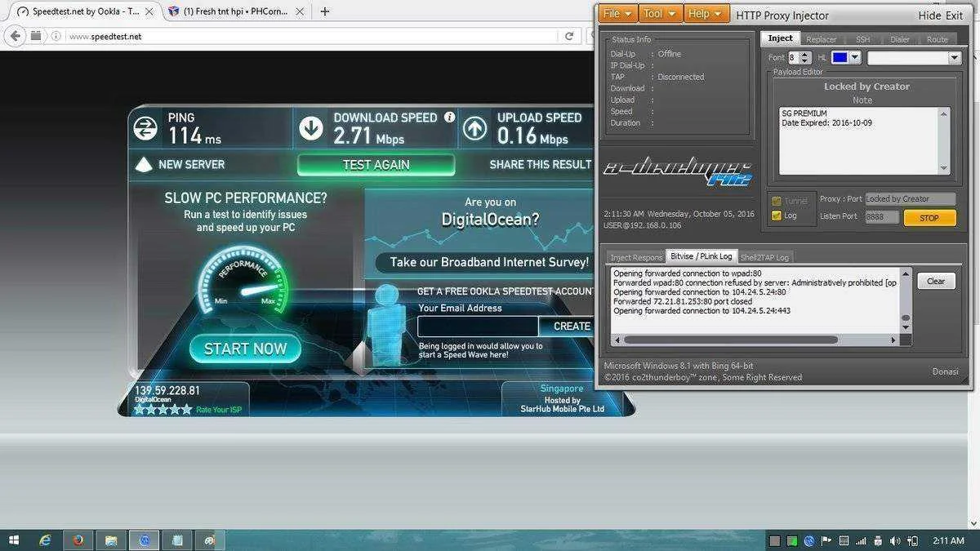Open the Tool dropdown menu in injector

point(660,14)
